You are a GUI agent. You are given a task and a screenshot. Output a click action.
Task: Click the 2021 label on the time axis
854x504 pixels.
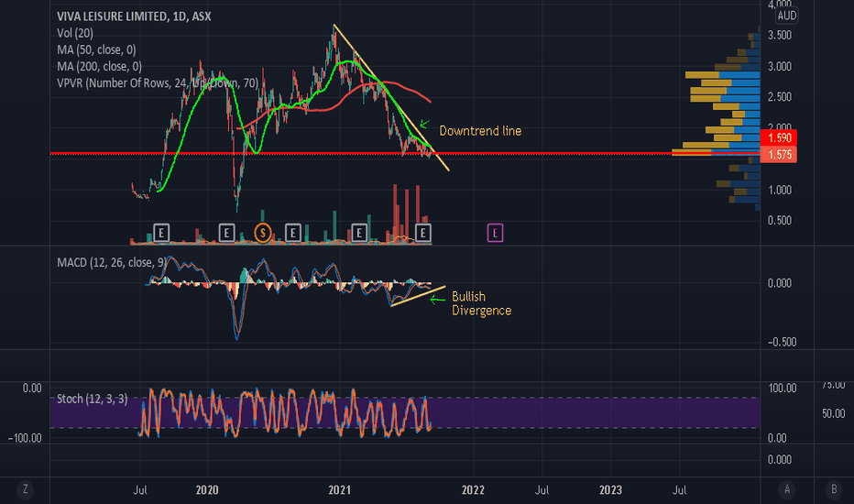pyautogui.click(x=339, y=490)
